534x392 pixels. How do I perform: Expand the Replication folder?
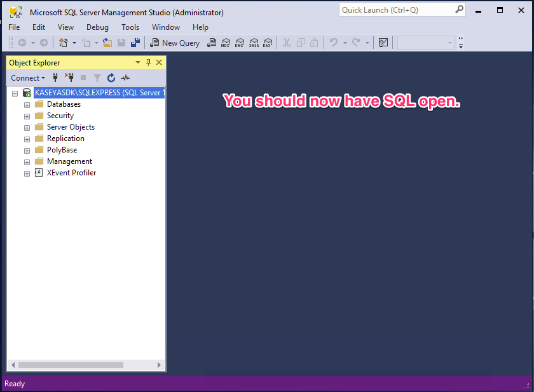27,139
